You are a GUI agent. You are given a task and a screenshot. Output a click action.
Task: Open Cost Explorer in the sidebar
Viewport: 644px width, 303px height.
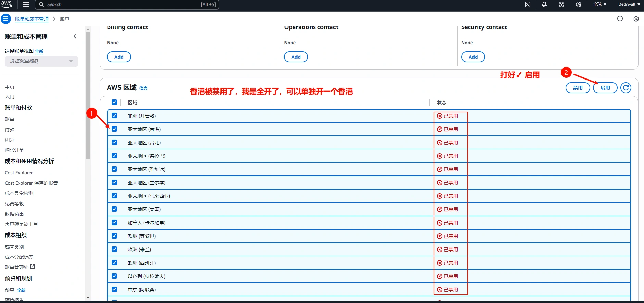pyautogui.click(x=19, y=173)
